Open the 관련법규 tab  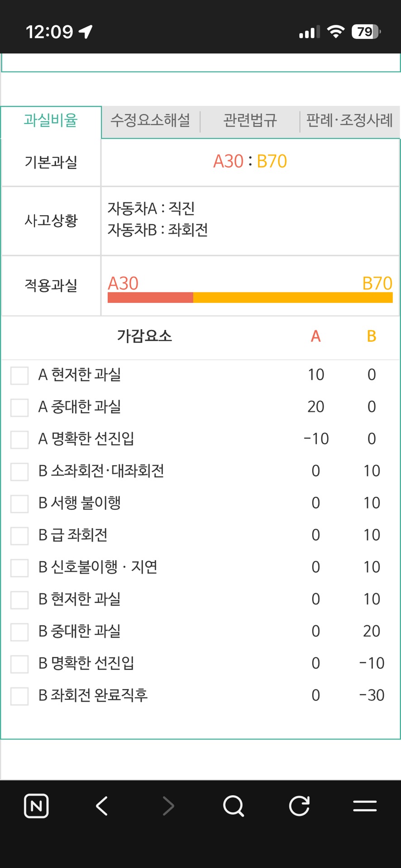tap(250, 121)
